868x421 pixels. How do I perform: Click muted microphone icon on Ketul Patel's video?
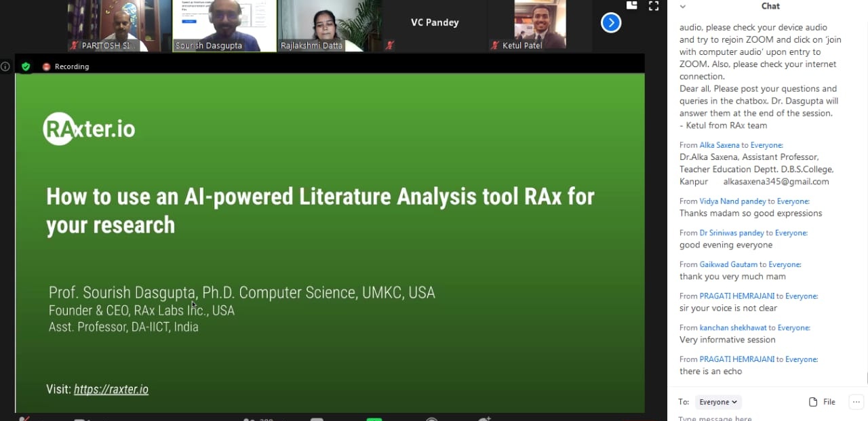click(x=496, y=45)
